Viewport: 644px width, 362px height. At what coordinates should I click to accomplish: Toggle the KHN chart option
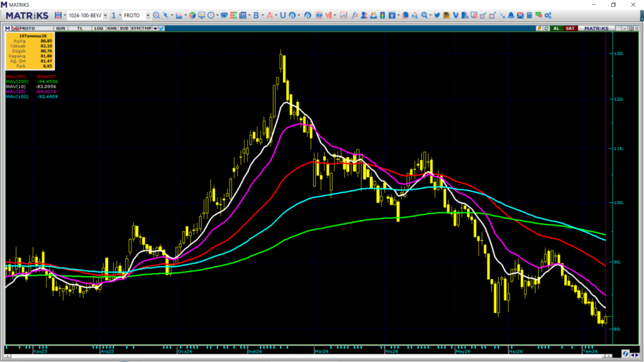click(112, 28)
